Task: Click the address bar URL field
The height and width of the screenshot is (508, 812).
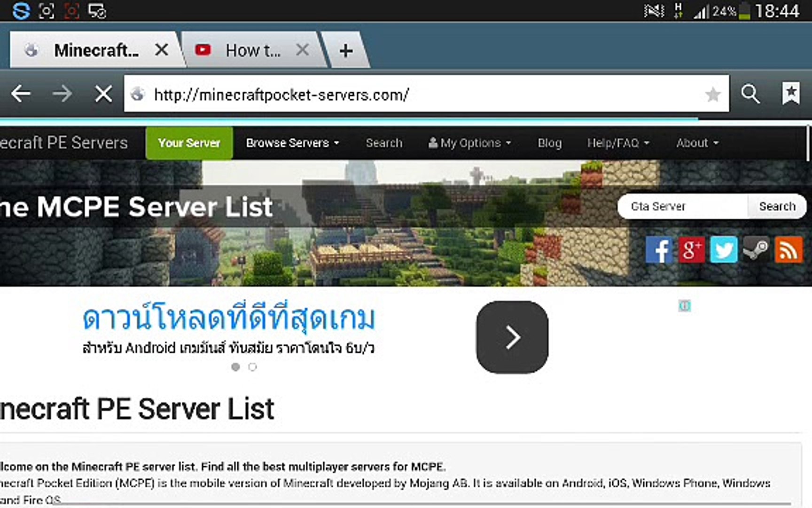Action: pyautogui.click(x=426, y=94)
